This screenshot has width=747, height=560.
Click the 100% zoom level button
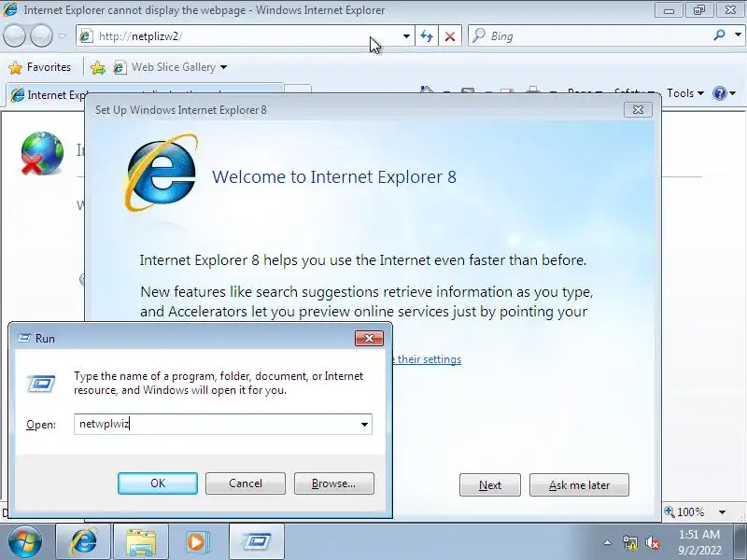point(684,511)
